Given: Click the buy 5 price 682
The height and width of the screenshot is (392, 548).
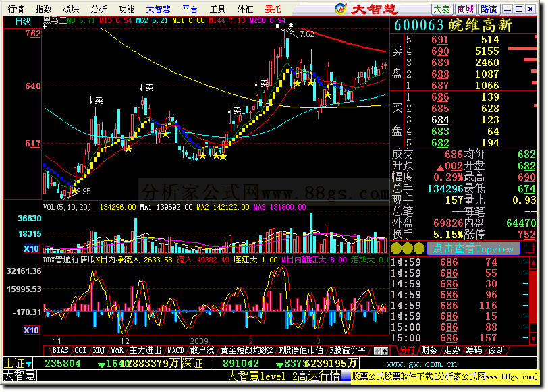Looking at the screenshot, I should click(439, 143).
